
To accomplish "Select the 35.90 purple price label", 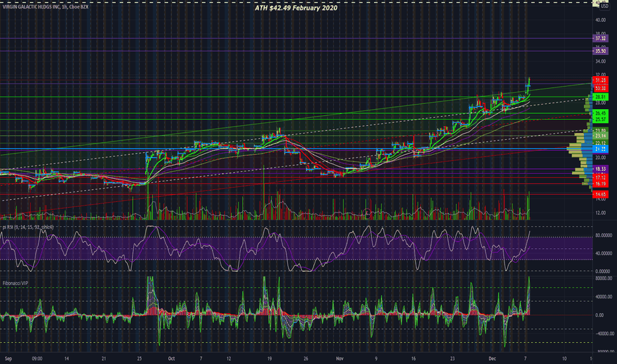I will click(600, 51).
